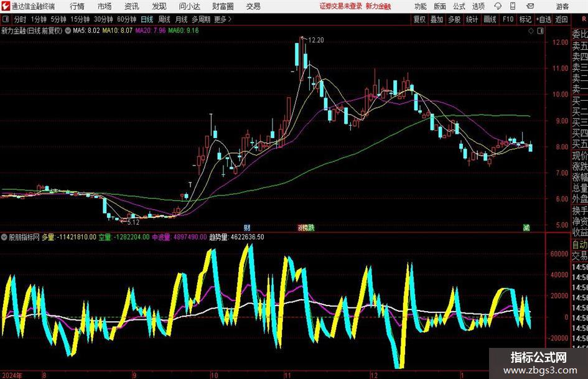Screen dimensions: 588x379
Task: Open the mail envelope icon
Action: (530, 6)
